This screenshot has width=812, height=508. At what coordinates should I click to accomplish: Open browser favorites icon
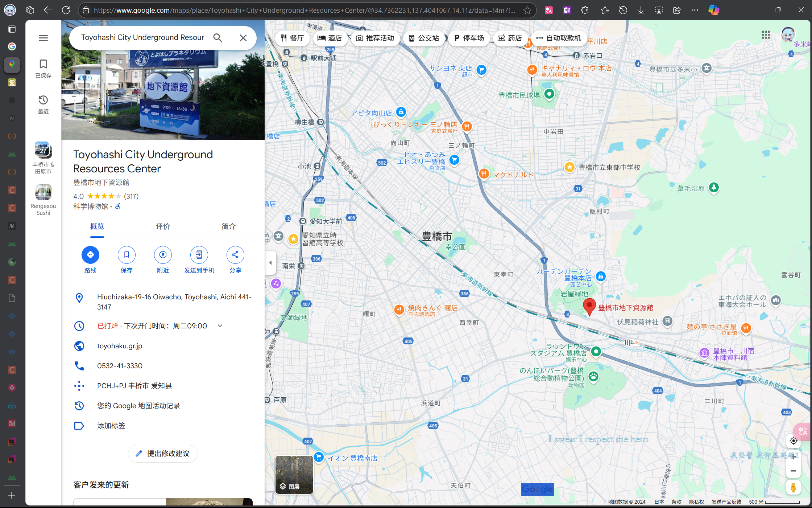605,10
